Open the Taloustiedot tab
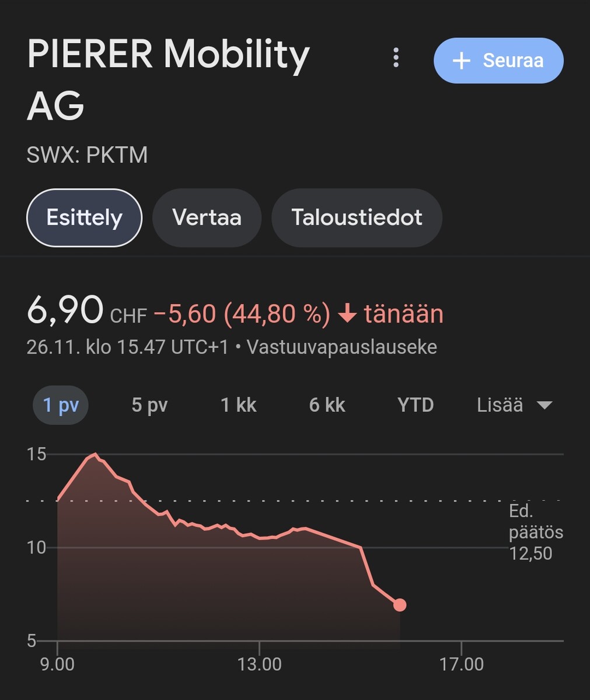The image size is (590, 700). [357, 218]
